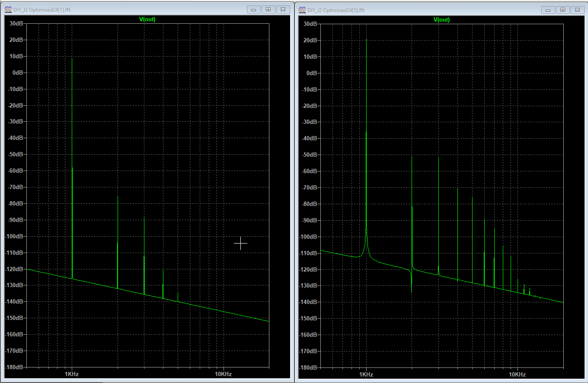
Task: Click the 0dB axis label in the [1].fft plot
Action: tap(18, 73)
